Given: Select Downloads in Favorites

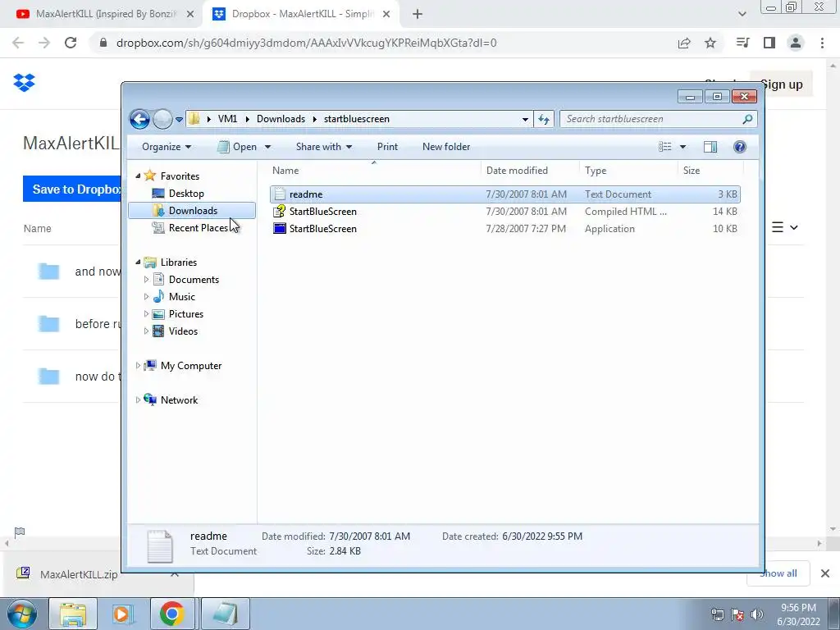Looking at the screenshot, I should (192, 211).
